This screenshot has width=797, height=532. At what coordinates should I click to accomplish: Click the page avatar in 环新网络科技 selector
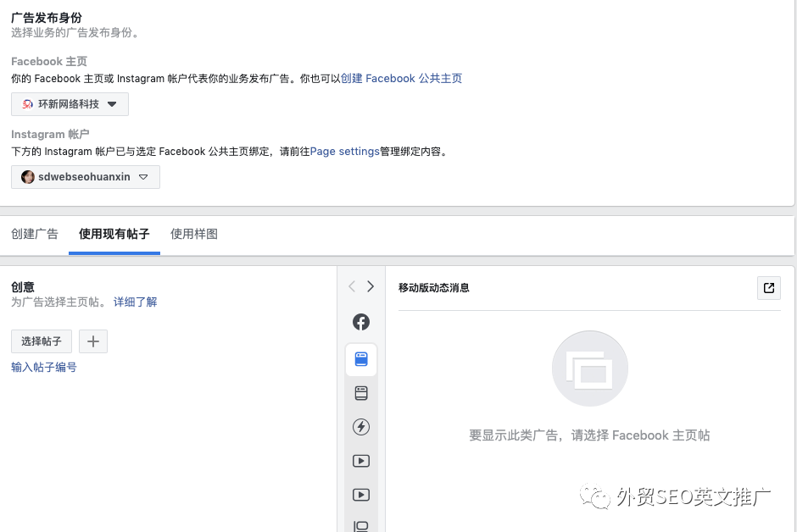click(x=25, y=104)
